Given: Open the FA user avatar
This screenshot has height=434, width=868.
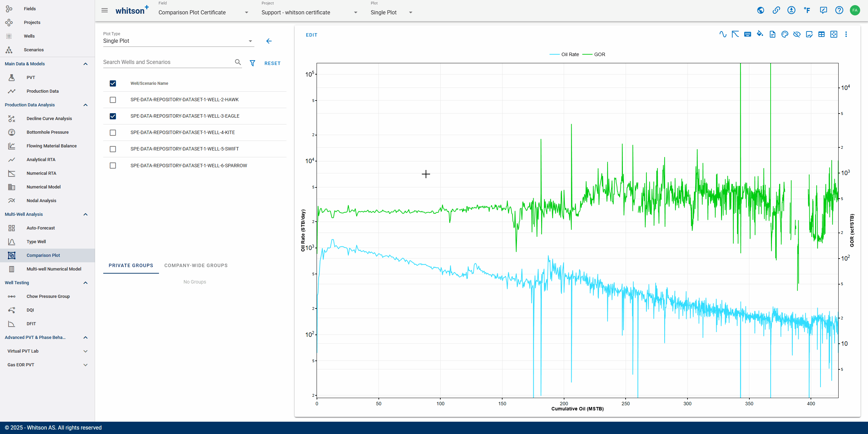Looking at the screenshot, I should tap(855, 10).
